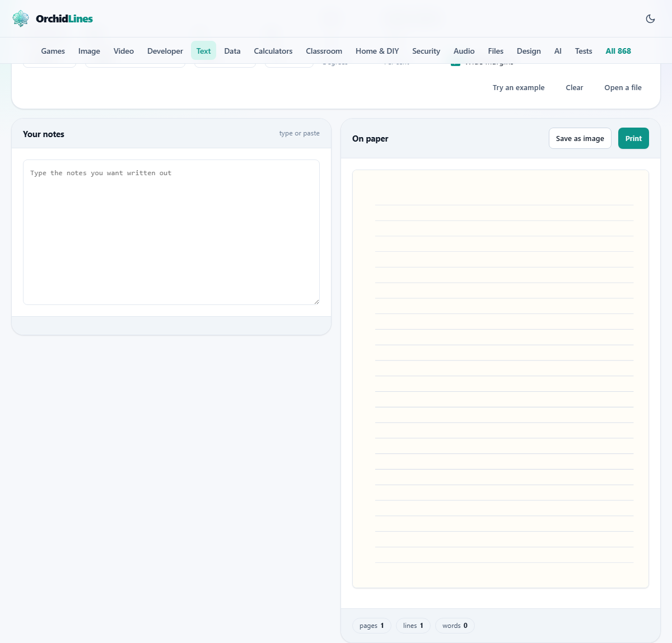This screenshot has width=672, height=643.
Task: Open the Image category
Action: click(x=89, y=51)
